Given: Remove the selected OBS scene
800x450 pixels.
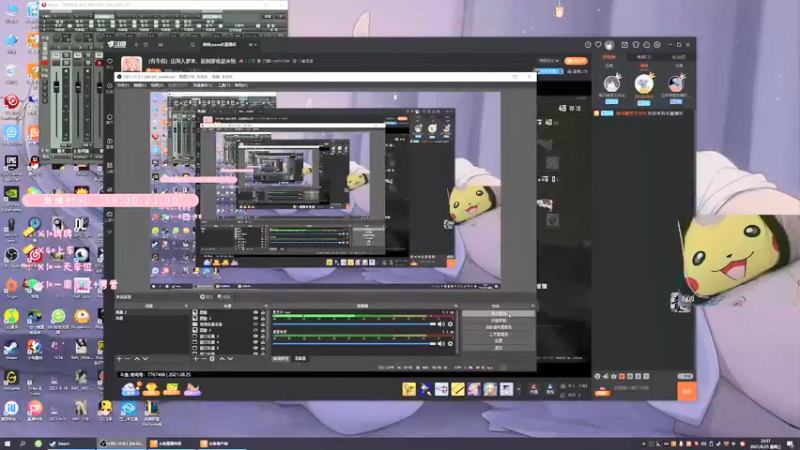Looking at the screenshot, I should 128,359.
